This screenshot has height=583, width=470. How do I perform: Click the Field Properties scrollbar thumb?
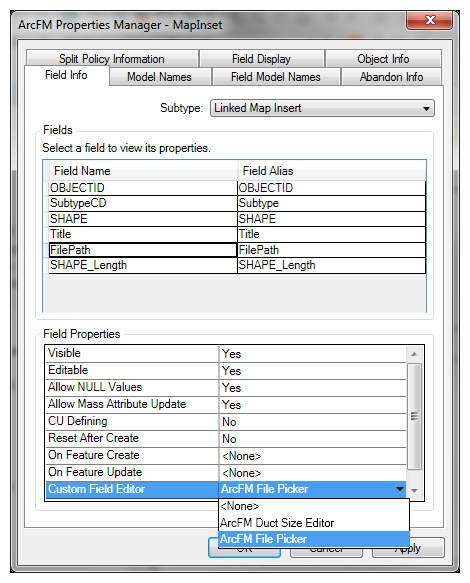pyautogui.click(x=414, y=416)
